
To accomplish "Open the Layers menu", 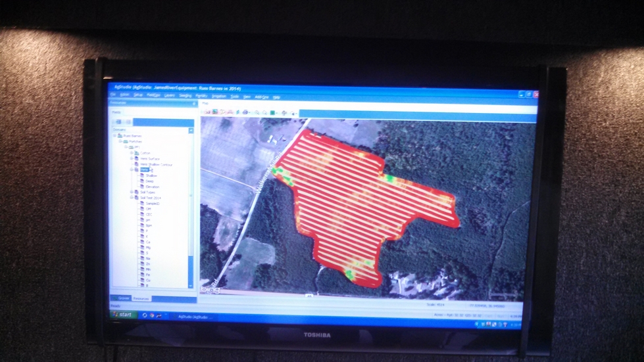I will coord(170,96).
